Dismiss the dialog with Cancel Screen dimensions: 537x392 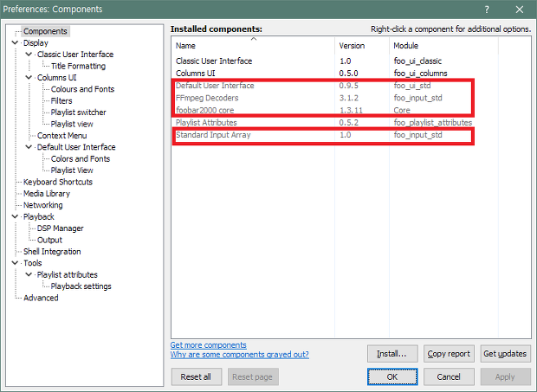click(449, 376)
